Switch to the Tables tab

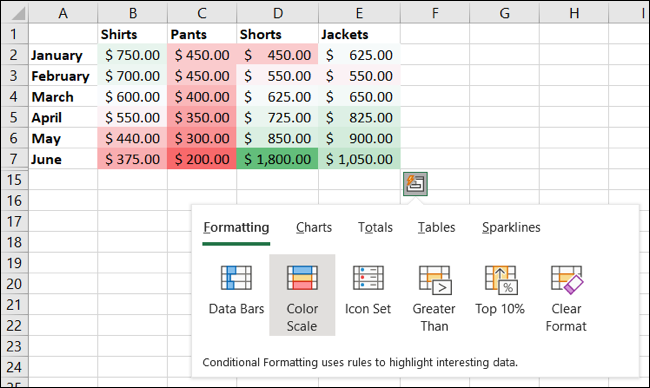point(436,227)
